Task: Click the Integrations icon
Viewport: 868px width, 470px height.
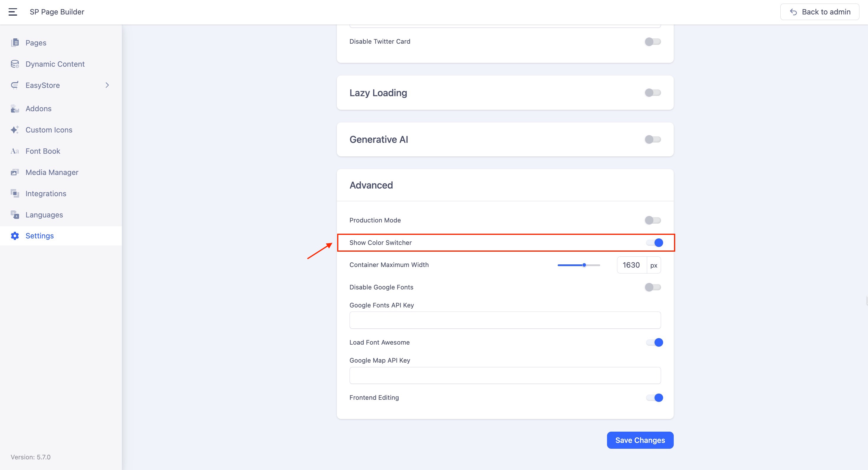Action: (15, 194)
